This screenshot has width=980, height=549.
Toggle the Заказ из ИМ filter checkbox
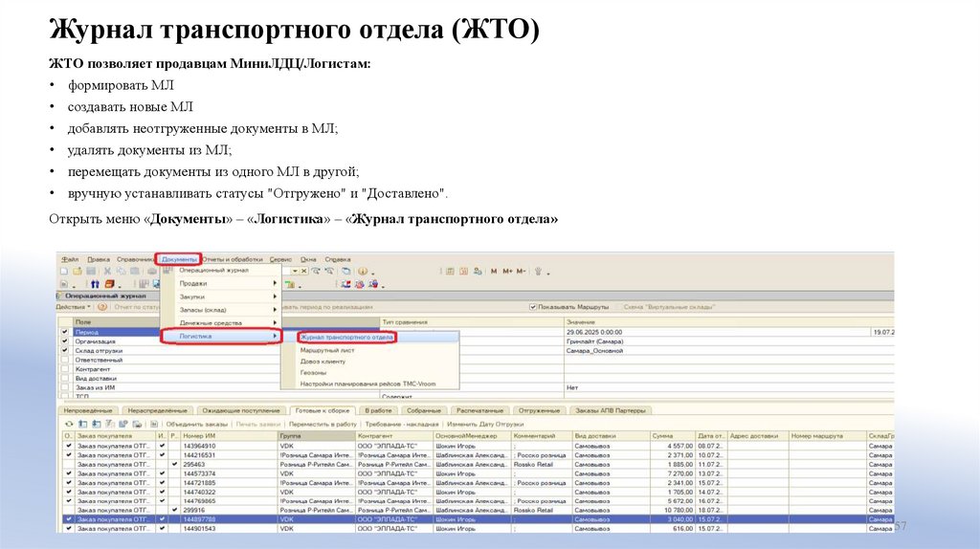coord(64,387)
